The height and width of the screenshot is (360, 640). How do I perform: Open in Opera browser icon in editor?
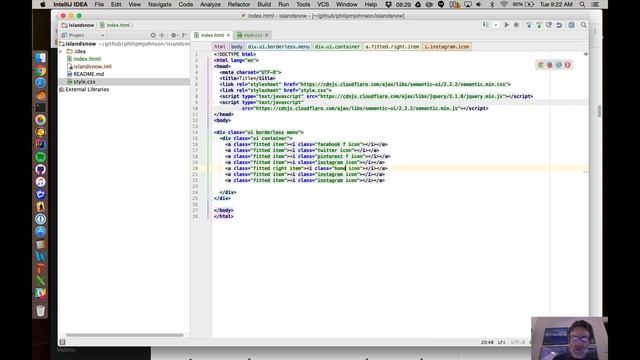(x=568, y=65)
